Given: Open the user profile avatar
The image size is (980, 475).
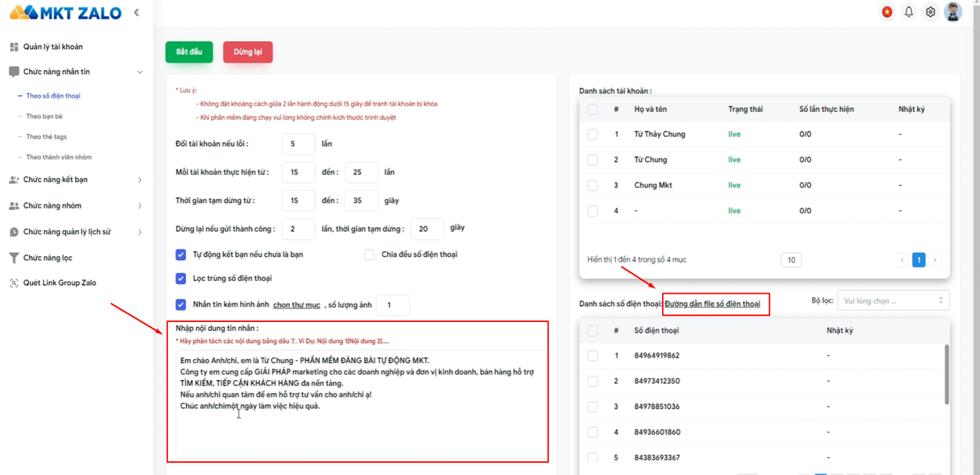Looking at the screenshot, I should tap(953, 12).
